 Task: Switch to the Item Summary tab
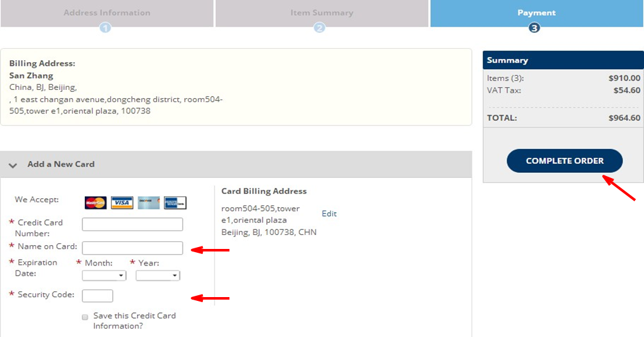(x=321, y=13)
